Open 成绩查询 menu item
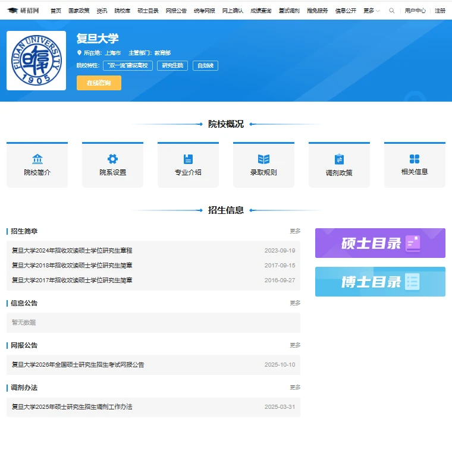Image resolution: width=452 pixels, height=476 pixels. click(x=261, y=11)
